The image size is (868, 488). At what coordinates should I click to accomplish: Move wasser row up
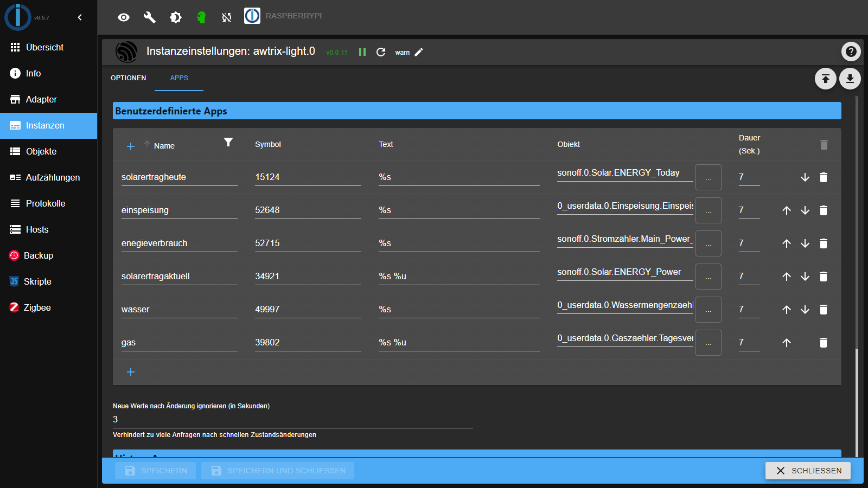tap(787, 310)
